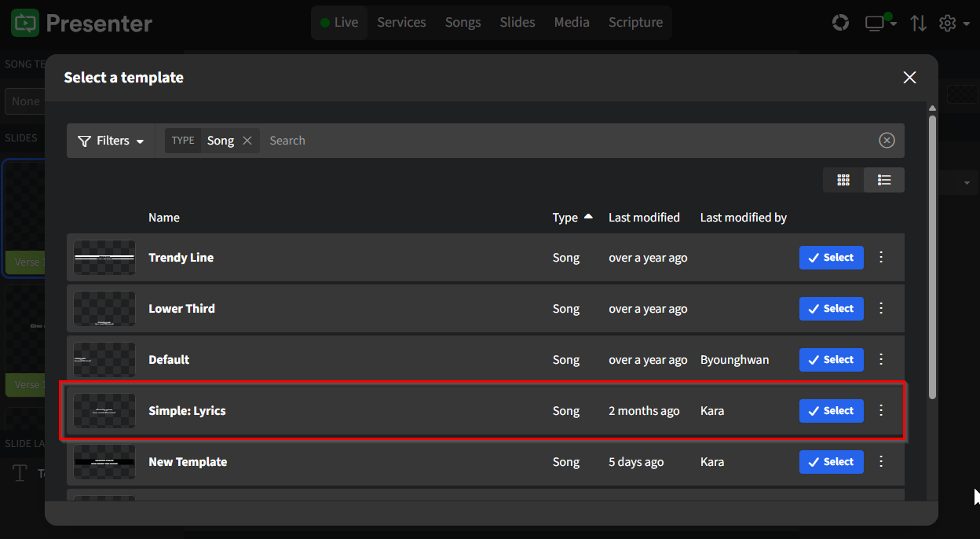Toggle the Type column sort order

(572, 218)
